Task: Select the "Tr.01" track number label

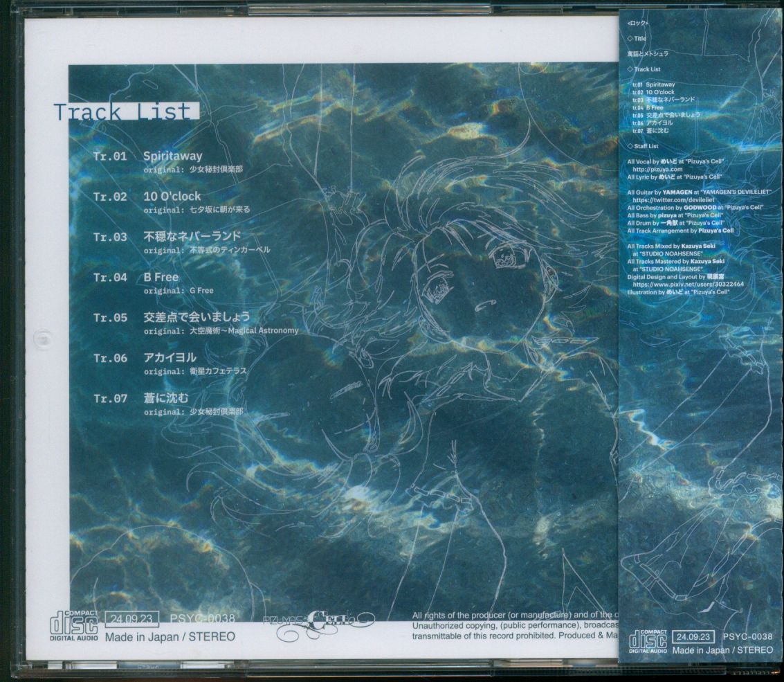Action: pyautogui.click(x=110, y=156)
